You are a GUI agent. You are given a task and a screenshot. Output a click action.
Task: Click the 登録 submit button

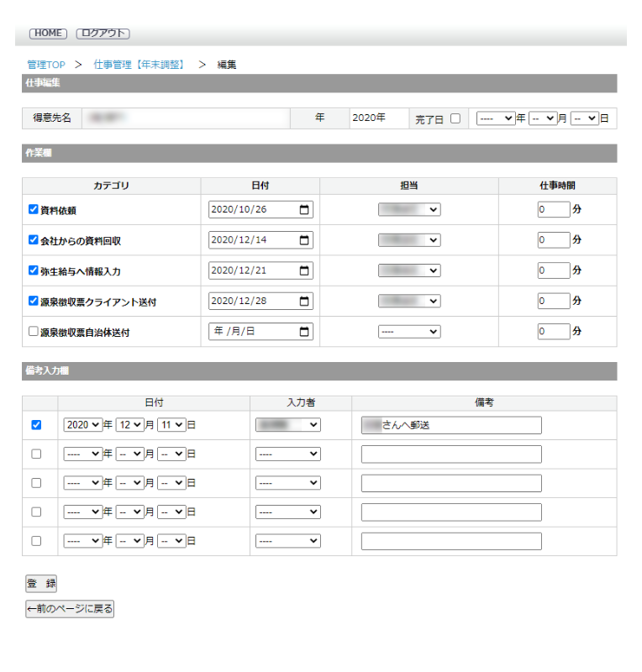41,584
